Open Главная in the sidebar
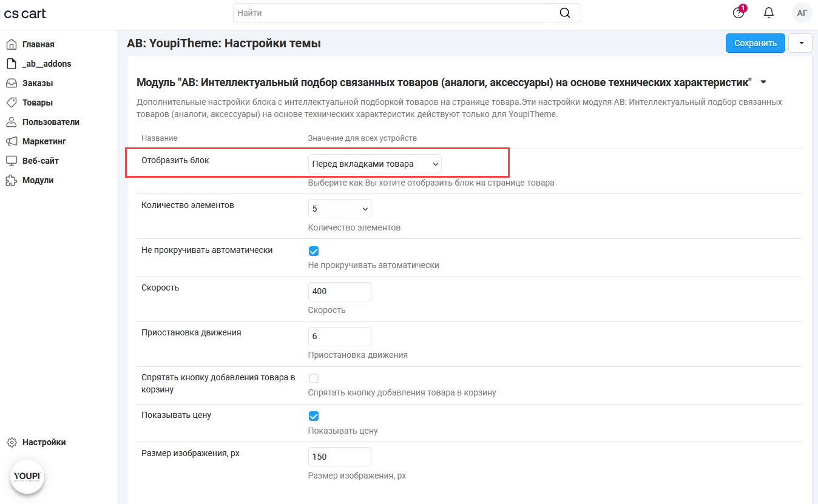Viewport: 818px width, 504px height. click(x=38, y=44)
